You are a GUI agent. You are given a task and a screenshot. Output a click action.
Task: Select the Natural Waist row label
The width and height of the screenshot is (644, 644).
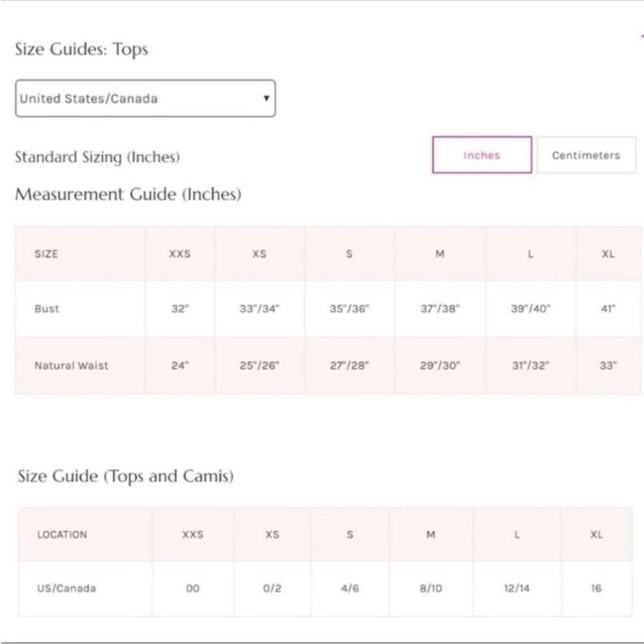72,366
